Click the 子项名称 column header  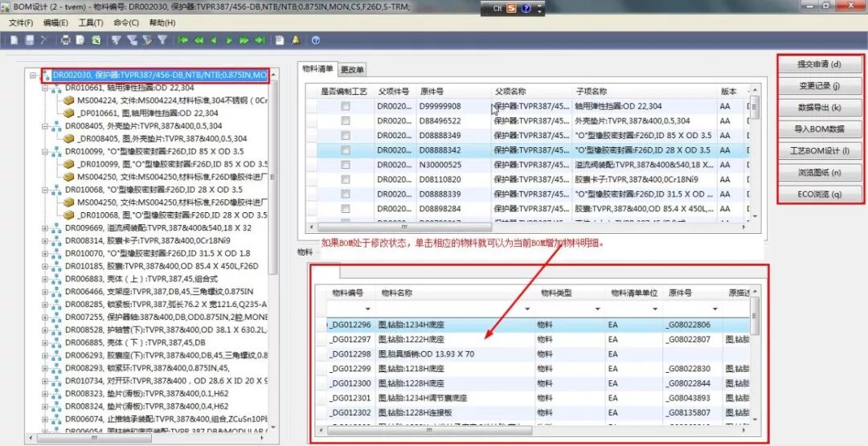643,92
